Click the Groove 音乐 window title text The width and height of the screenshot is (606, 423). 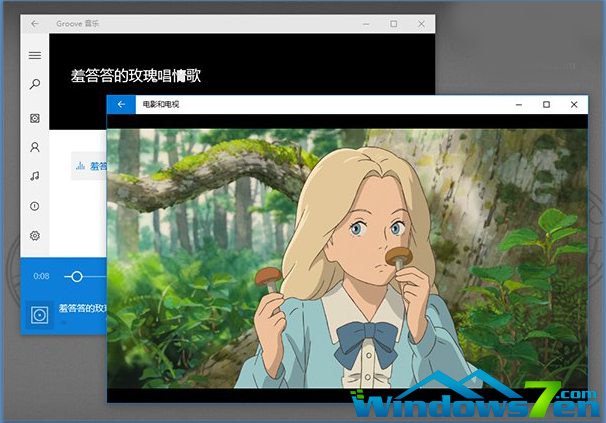(x=77, y=24)
